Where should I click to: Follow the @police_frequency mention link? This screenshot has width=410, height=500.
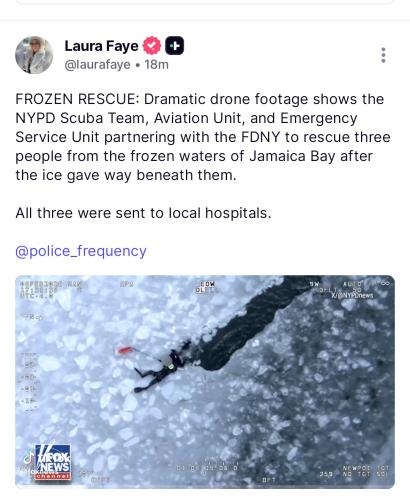click(x=81, y=251)
